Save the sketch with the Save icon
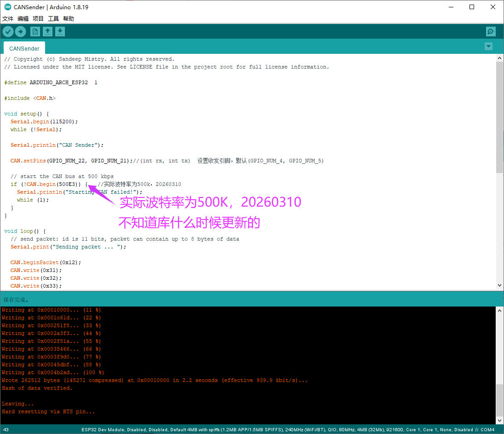 (x=60, y=31)
